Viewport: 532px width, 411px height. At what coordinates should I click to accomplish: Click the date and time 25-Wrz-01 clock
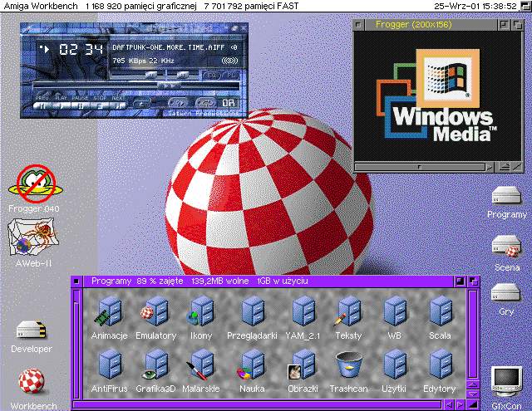475,6
